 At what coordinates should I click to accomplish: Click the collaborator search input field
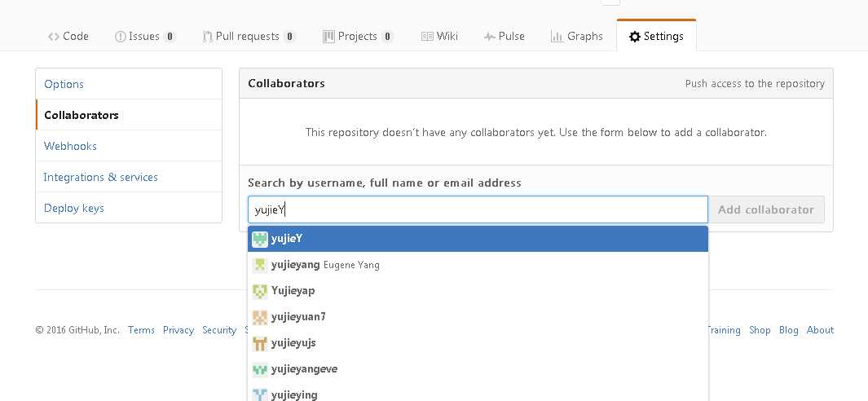[478, 209]
